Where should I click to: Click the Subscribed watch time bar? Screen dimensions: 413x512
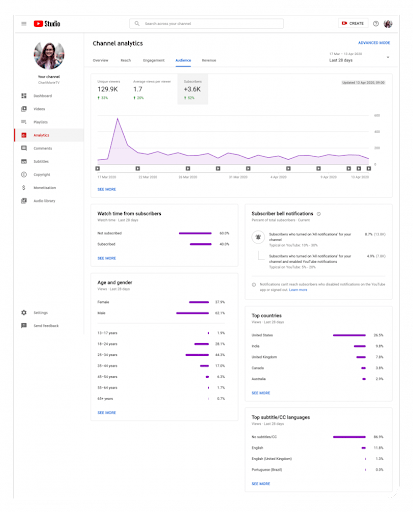[x=201, y=244]
